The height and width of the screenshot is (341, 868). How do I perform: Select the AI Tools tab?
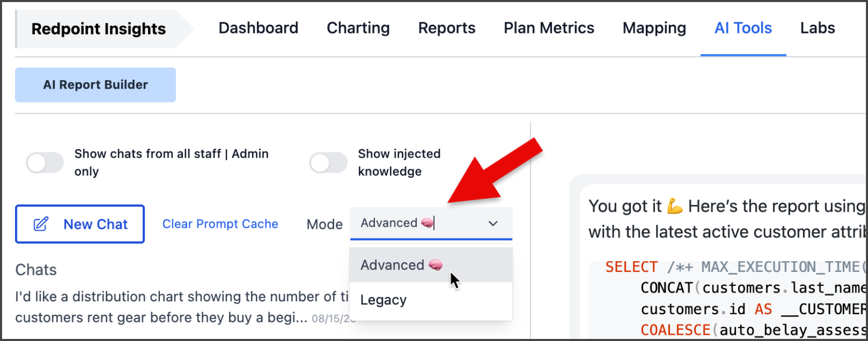pos(743,28)
